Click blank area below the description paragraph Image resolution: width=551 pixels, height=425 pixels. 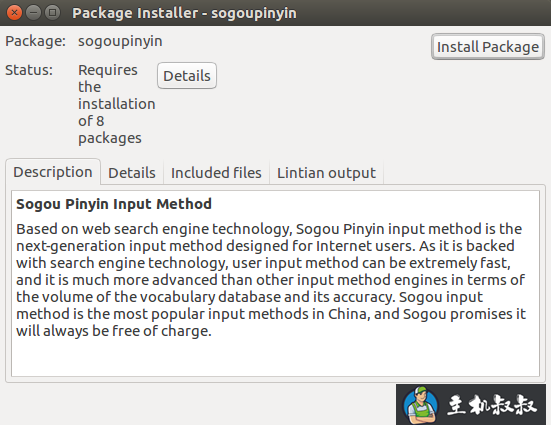pyautogui.click(x=276, y=358)
